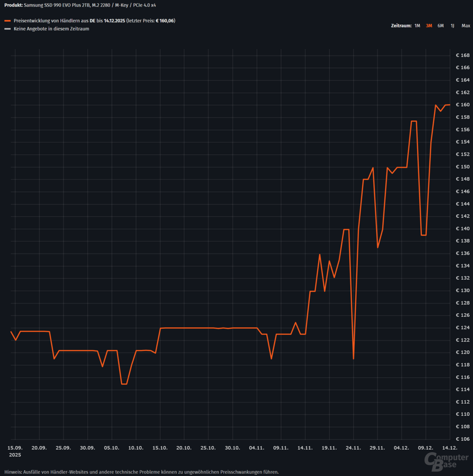The image size is (473, 476).
Task: Click the sharp price dip at 24.11.
Action: pyautogui.click(x=354, y=358)
